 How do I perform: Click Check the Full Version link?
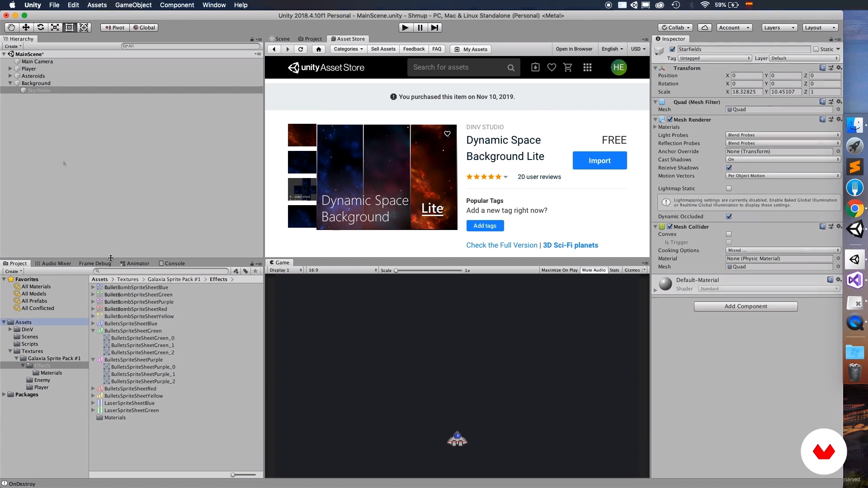[502, 245]
